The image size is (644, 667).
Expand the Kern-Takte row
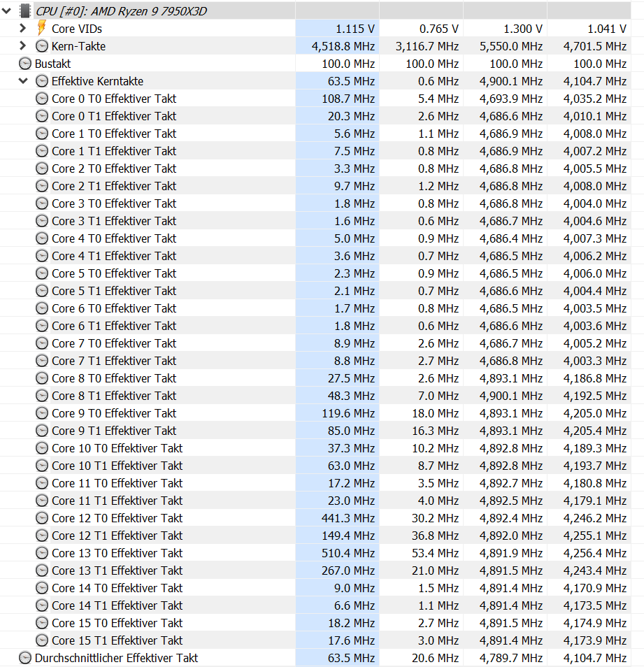click(23, 46)
